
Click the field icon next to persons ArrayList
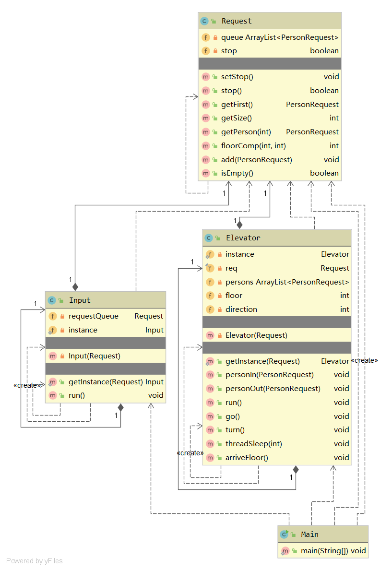[x=210, y=282]
